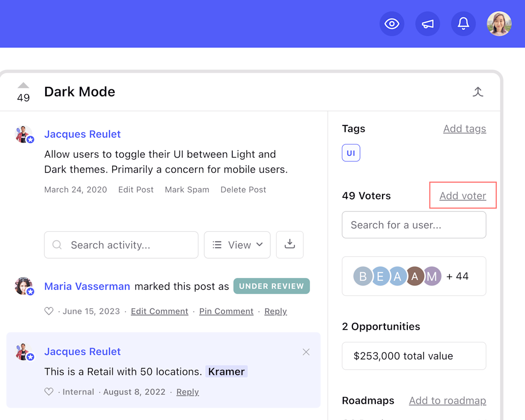This screenshot has width=525, height=420.
Task: Dismiss the highlighted internal comment with X
Action: click(306, 352)
